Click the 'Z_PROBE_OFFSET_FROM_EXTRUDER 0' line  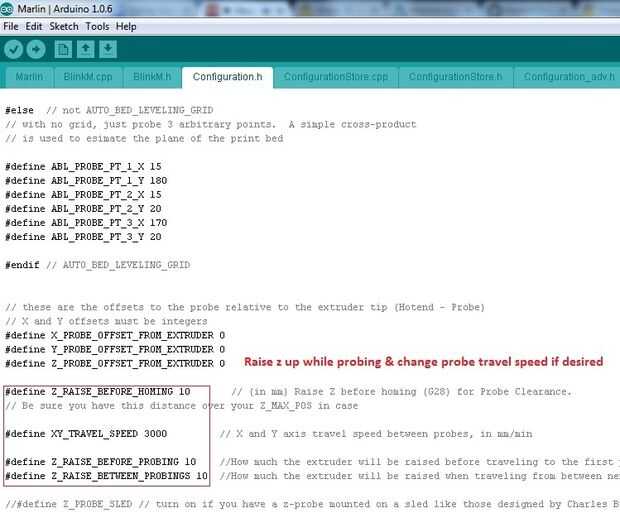tap(115, 363)
